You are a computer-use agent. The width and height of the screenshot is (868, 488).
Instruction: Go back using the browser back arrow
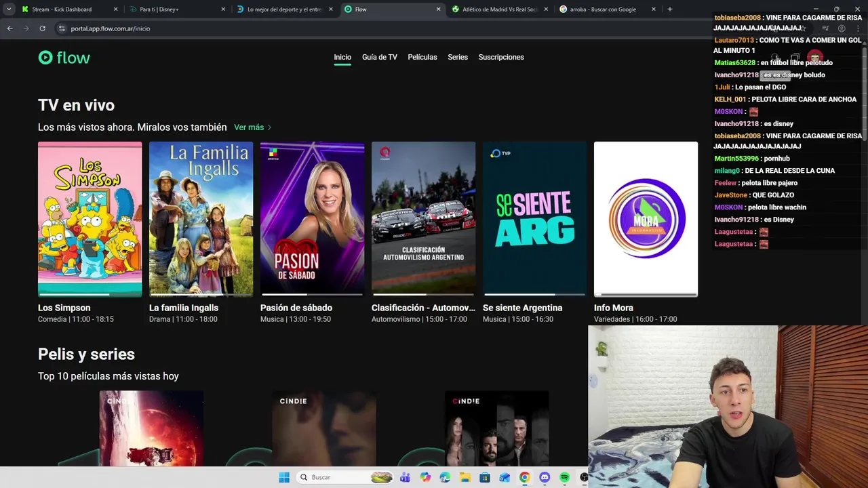[9, 28]
